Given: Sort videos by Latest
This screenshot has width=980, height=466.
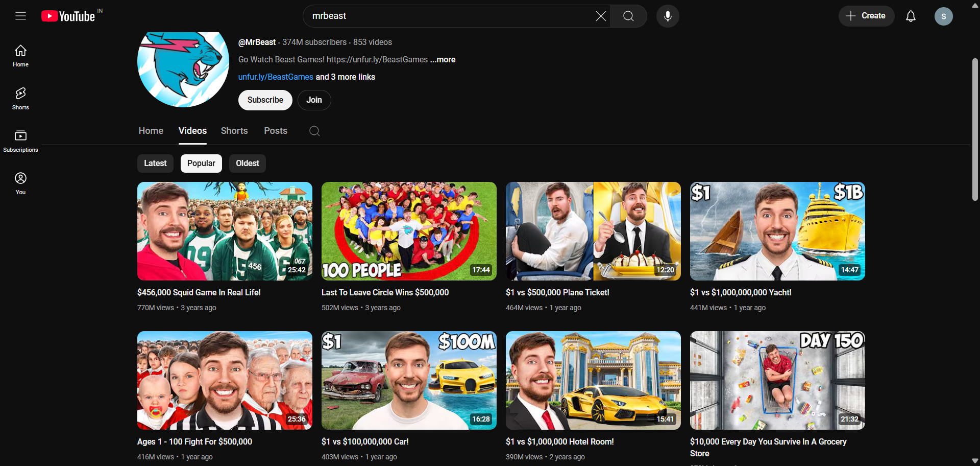Looking at the screenshot, I should coord(155,164).
